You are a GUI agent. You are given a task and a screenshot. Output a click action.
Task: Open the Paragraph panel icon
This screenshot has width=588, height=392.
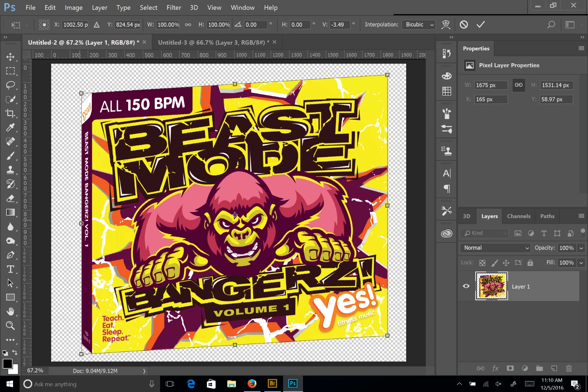(x=446, y=188)
